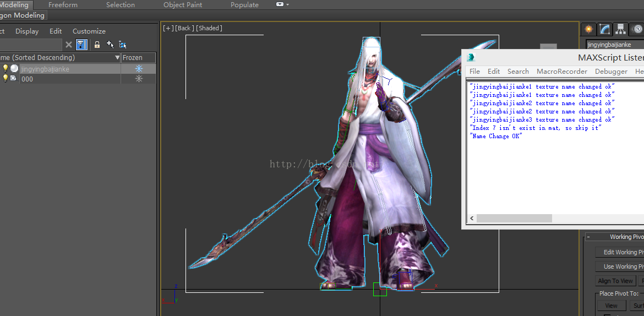Viewport: 644px width, 316px height.
Task: Clear the scene explorer search filter
Action: 69,45
